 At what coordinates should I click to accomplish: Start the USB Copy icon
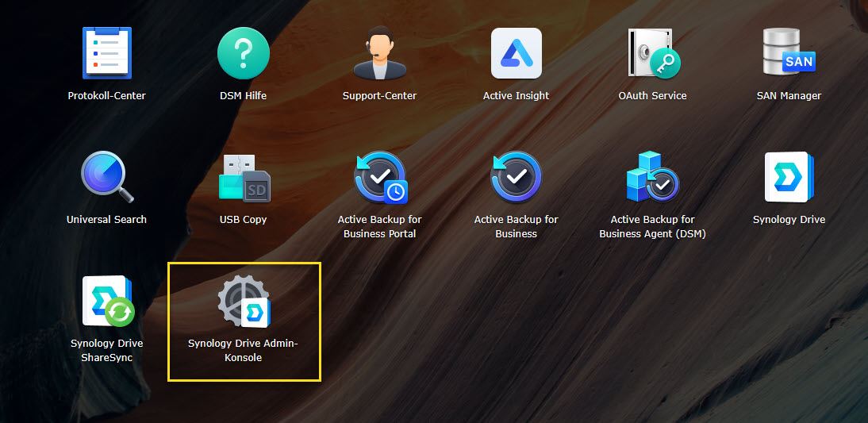(x=243, y=177)
